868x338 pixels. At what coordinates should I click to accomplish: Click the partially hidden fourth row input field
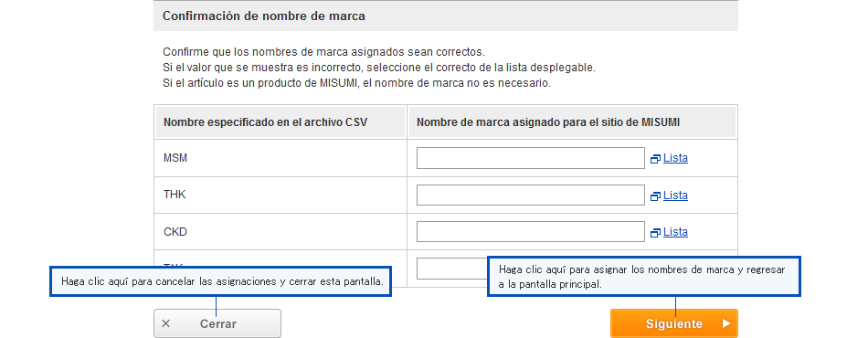click(x=451, y=269)
